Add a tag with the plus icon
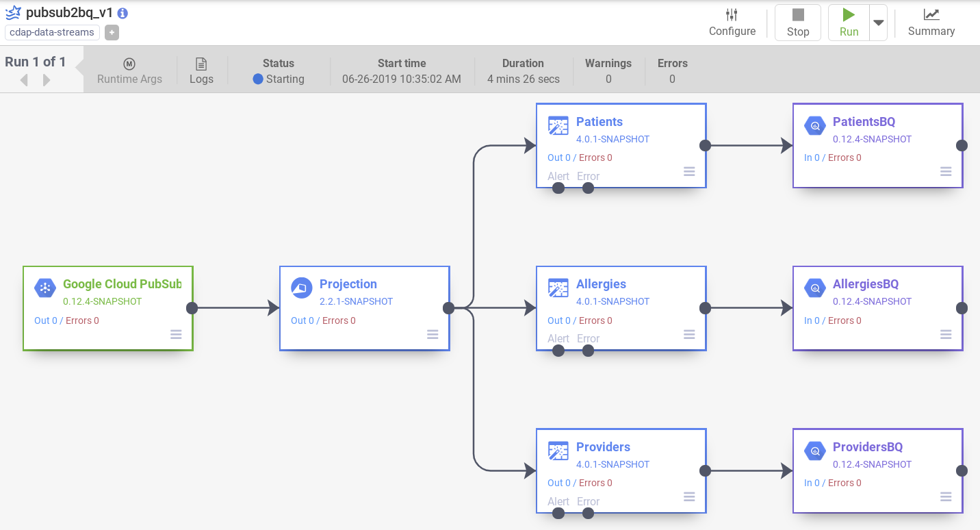The width and height of the screenshot is (980, 530). click(112, 32)
